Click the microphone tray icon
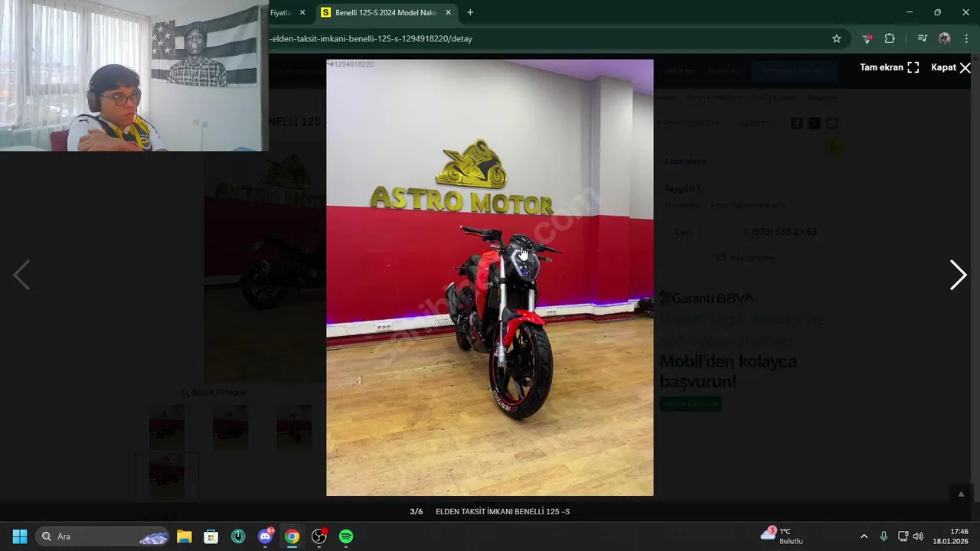The image size is (980, 551). [884, 536]
